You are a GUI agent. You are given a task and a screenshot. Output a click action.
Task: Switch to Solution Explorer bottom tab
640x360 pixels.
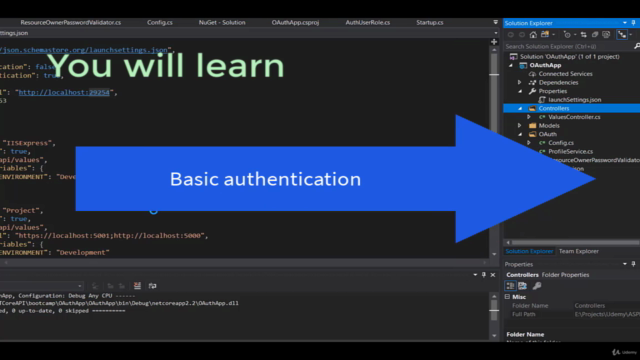tap(529, 251)
